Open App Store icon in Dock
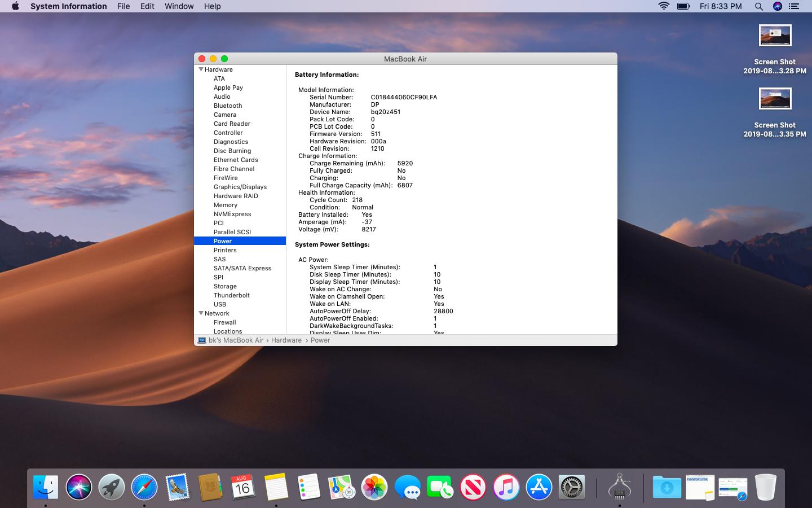 (539, 487)
